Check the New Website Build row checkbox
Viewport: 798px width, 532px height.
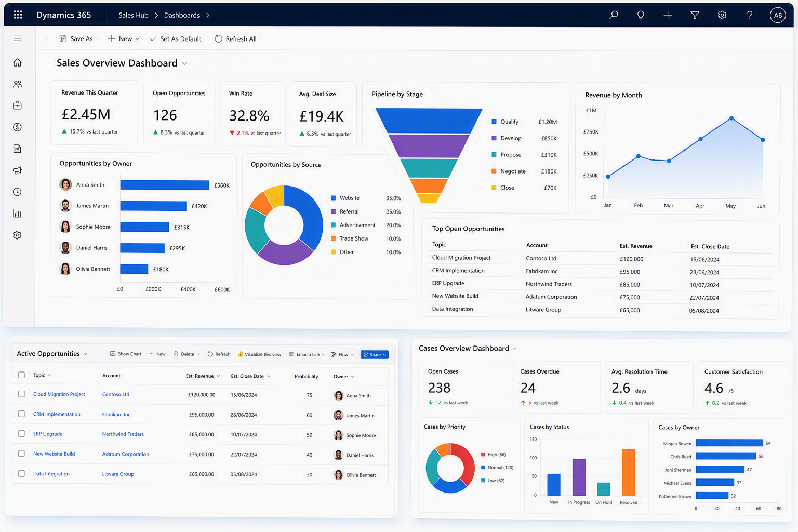(x=21, y=453)
